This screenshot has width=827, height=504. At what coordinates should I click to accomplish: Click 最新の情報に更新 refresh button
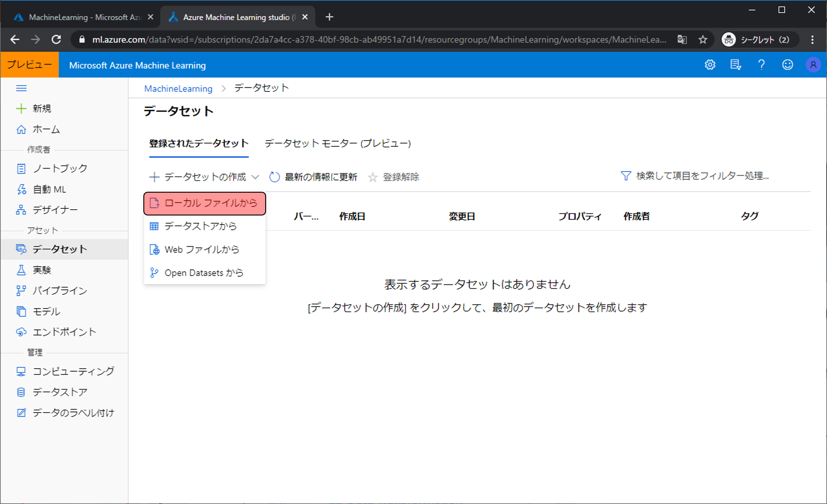(313, 177)
